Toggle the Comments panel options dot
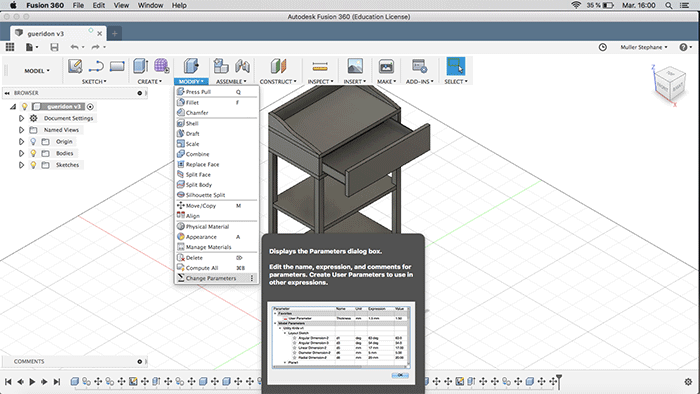The height and width of the screenshot is (394, 700). pyautogui.click(x=140, y=361)
